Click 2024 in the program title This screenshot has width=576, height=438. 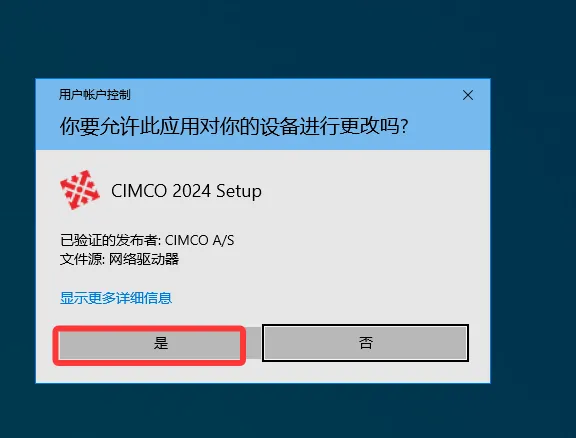191,191
